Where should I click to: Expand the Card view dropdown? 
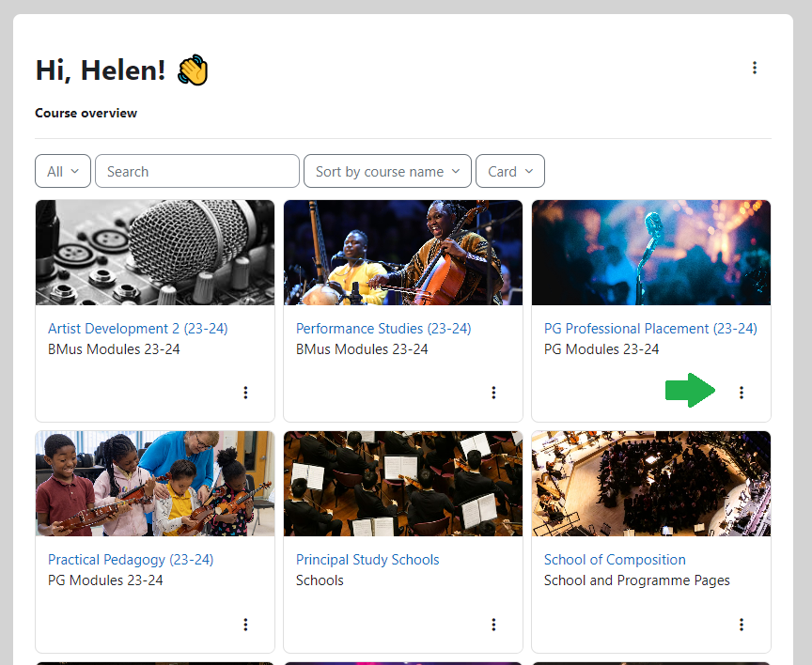pos(510,171)
